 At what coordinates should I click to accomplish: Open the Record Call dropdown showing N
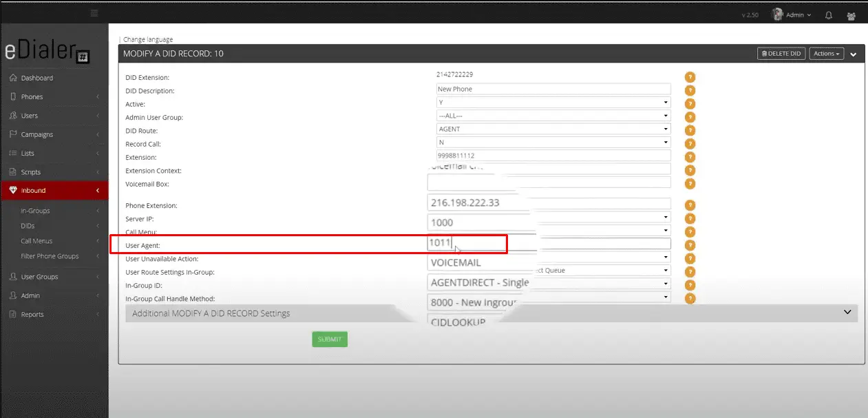553,143
